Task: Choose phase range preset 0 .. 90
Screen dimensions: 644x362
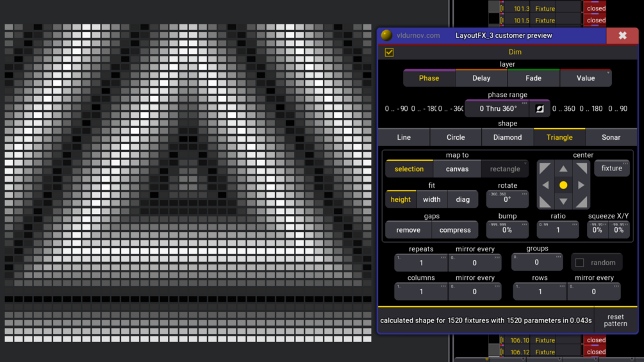Action: (618, 109)
